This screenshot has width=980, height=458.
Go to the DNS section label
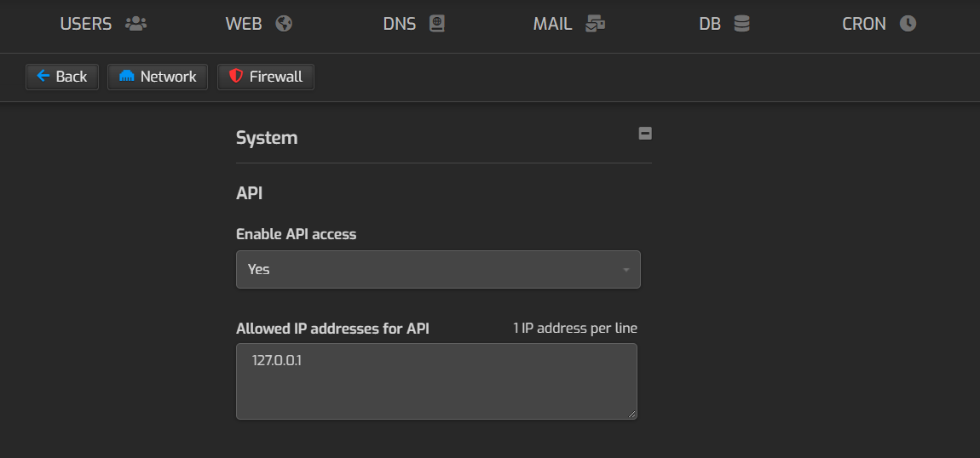point(400,24)
